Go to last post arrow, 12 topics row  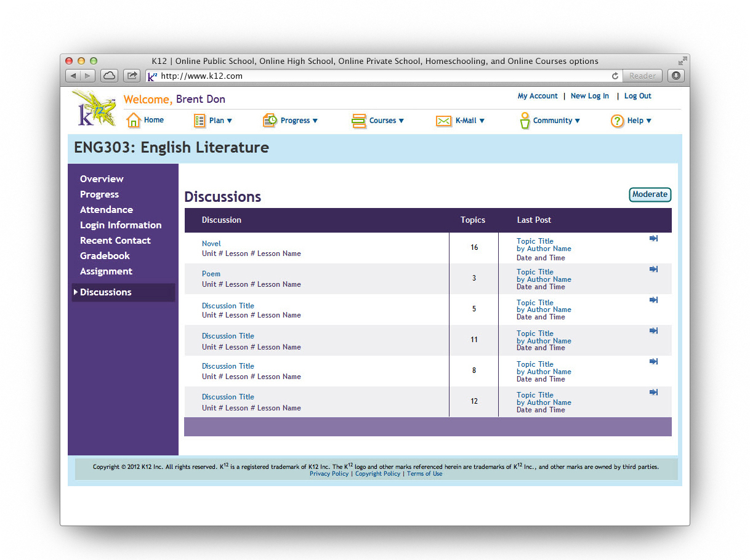[654, 392]
